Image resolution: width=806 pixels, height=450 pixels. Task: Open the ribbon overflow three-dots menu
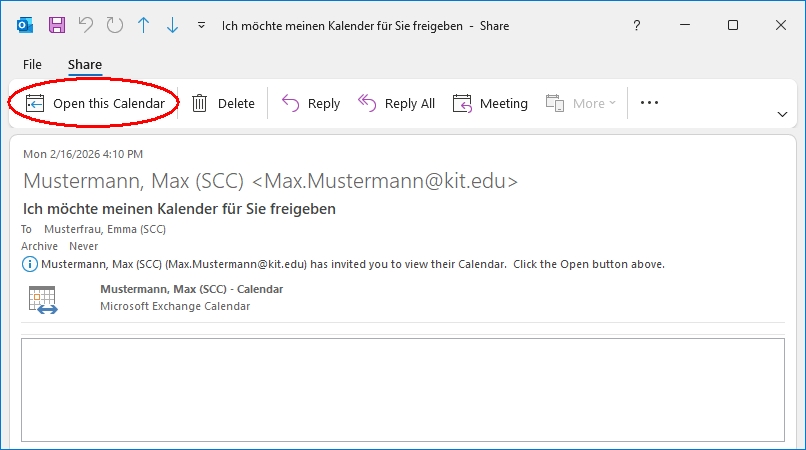[649, 103]
